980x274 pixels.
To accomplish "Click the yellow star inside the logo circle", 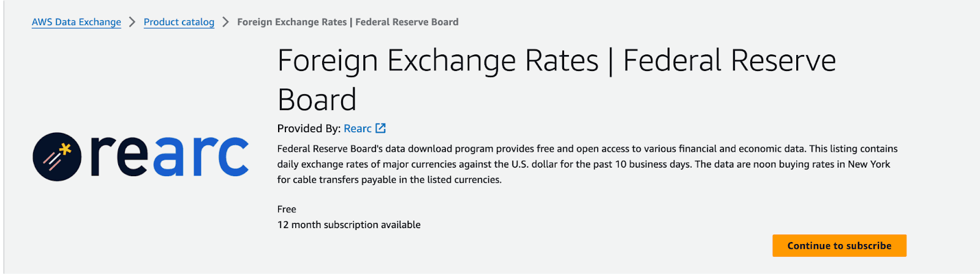I will pyautogui.click(x=66, y=149).
